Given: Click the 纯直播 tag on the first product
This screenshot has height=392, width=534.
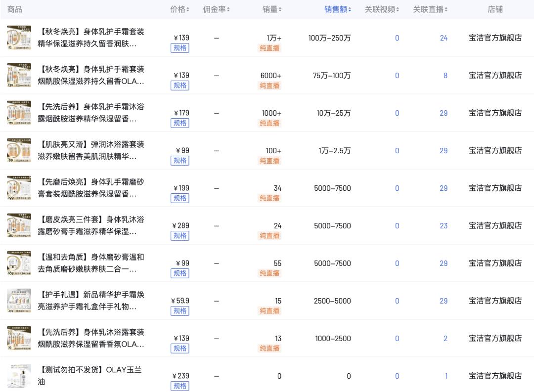Looking at the screenshot, I should tap(270, 48).
